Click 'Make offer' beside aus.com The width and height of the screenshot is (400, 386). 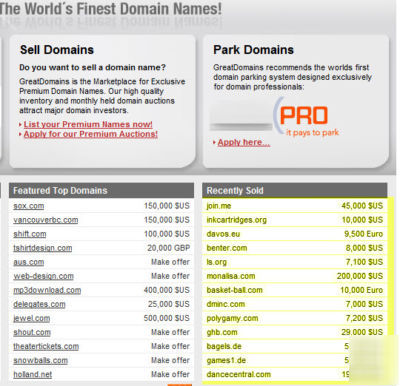tap(170, 262)
